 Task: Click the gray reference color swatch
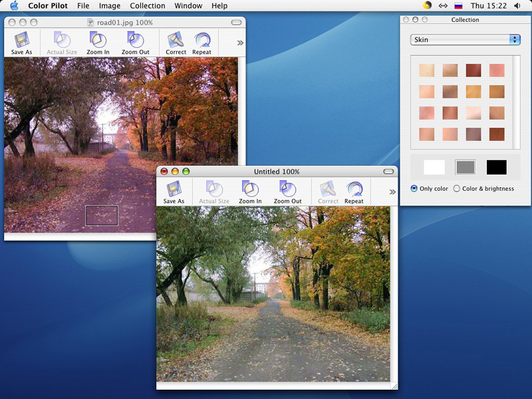(x=465, y=168)
